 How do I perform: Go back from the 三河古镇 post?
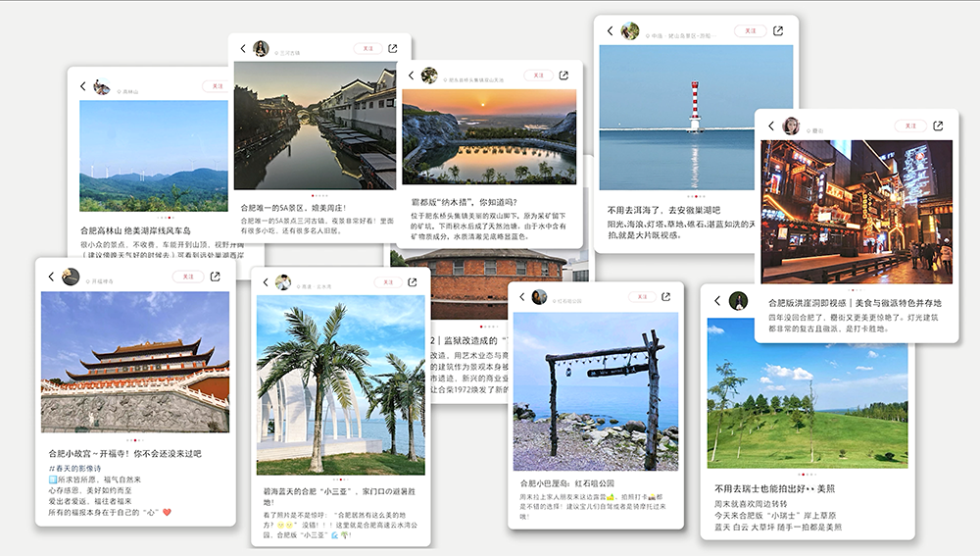[243, 48]
